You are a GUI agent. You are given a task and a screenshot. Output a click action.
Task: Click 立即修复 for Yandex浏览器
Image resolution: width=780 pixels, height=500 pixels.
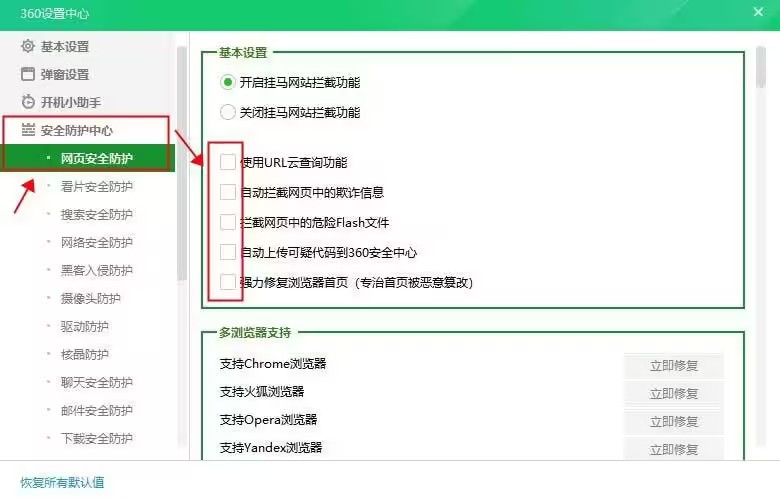click(x=674, y=449)
